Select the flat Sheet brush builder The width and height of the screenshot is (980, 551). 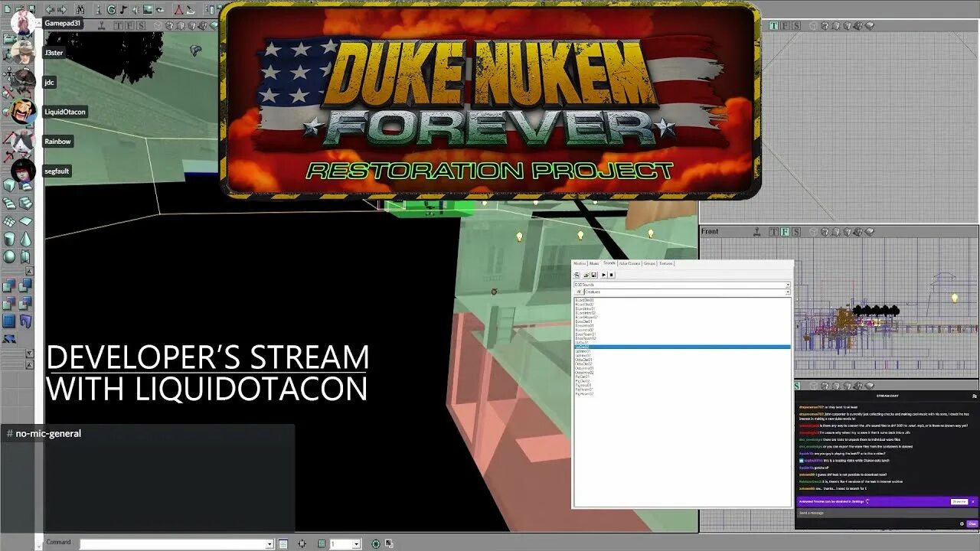tap(25, 220)
